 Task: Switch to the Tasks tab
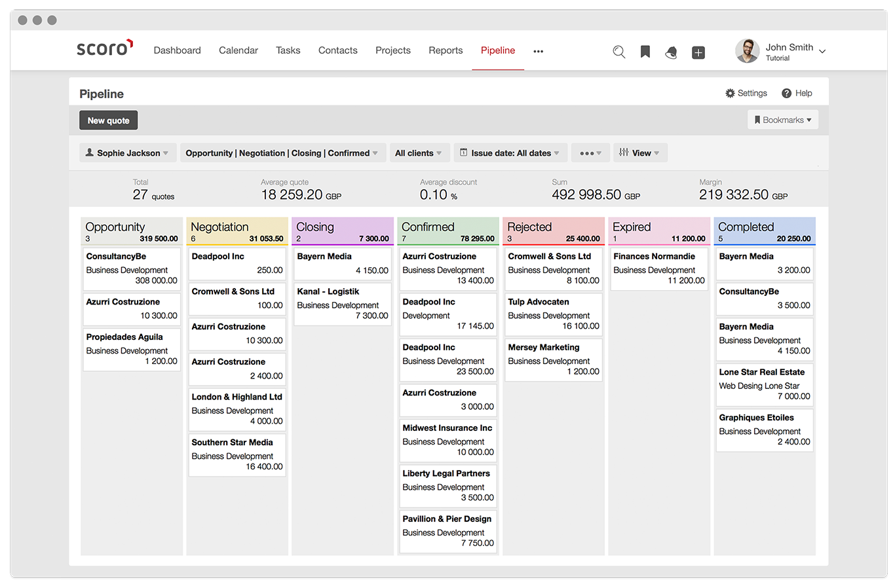coord(288,50)
